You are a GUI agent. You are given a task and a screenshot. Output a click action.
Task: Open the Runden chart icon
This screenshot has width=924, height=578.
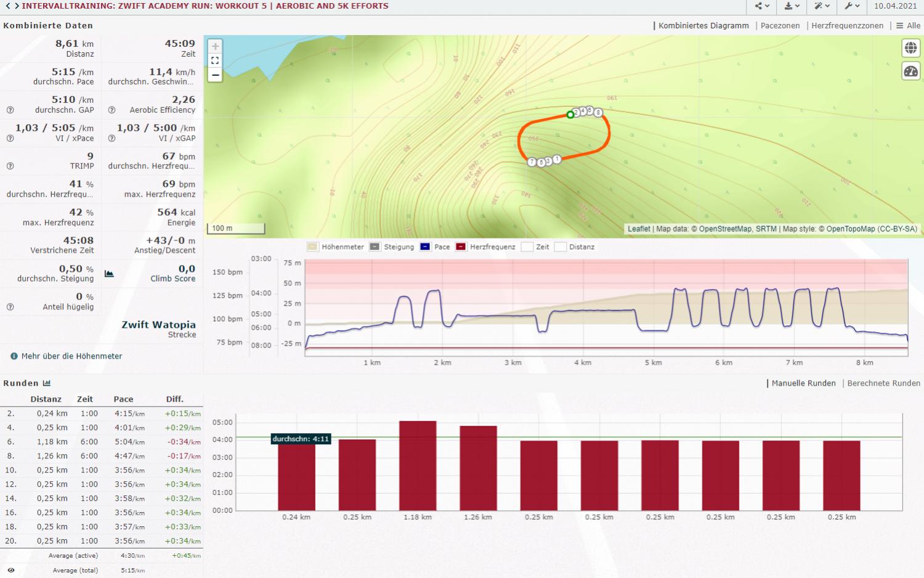47,383
